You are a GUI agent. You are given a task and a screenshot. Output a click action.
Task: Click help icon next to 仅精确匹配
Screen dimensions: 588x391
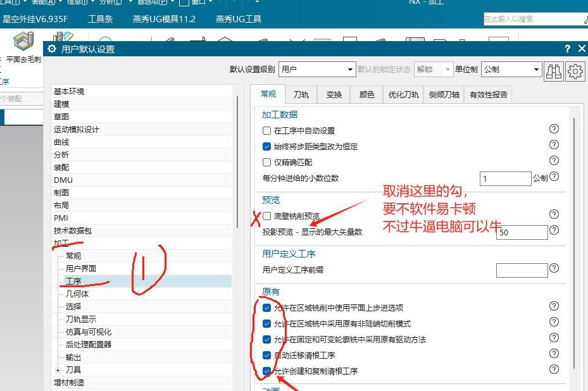click(554, 161)
